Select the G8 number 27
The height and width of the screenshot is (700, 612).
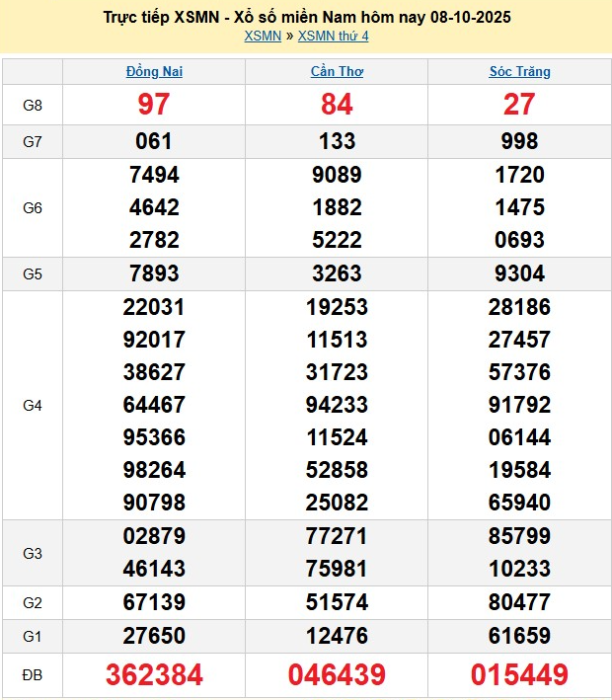pos(519,104)
